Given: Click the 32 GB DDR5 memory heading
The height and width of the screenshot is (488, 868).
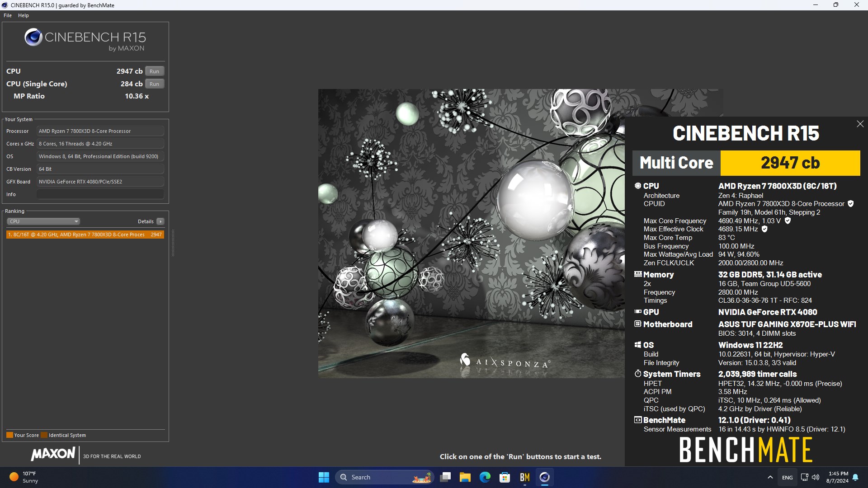Looking at the screenshot, I should [x=770, y=274].
